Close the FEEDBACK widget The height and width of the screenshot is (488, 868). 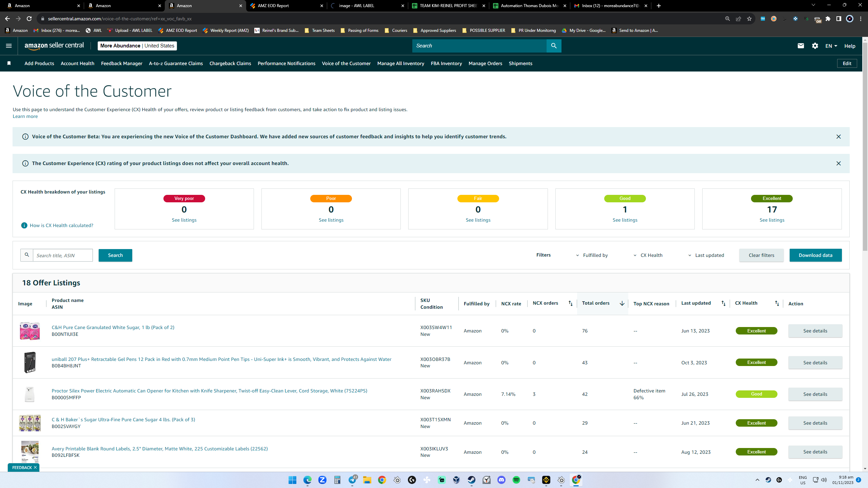tap(35, 467)
